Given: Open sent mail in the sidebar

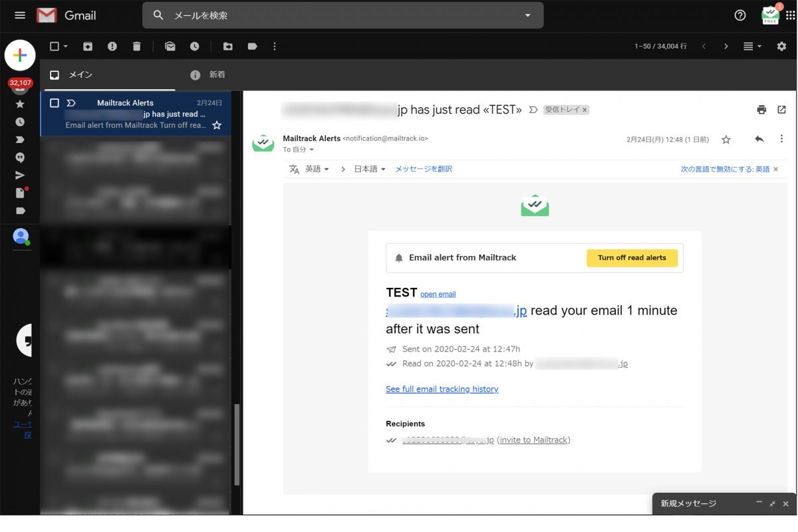Looking at the screenshot, I should pos(20,176).
